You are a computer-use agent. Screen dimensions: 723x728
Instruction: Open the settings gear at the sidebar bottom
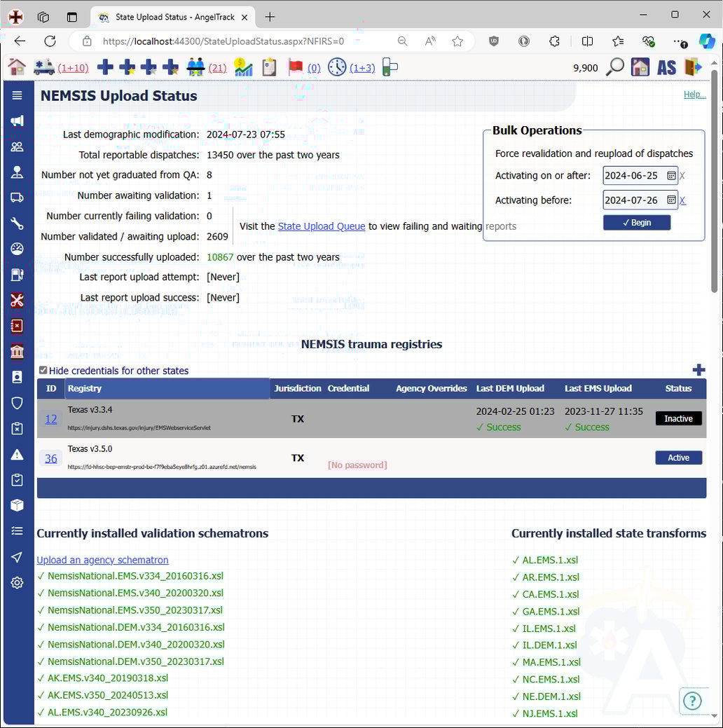[x=17, y=582]
